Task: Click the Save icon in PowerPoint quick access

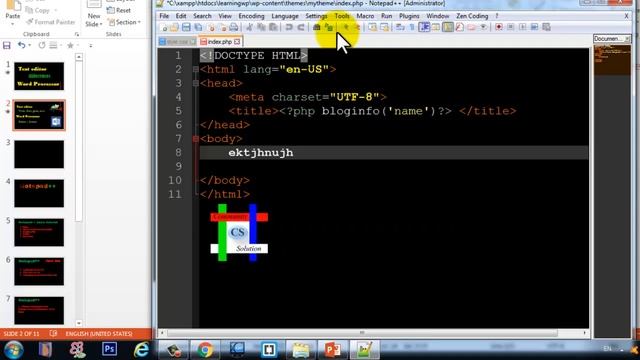Action: coord(7,45)
